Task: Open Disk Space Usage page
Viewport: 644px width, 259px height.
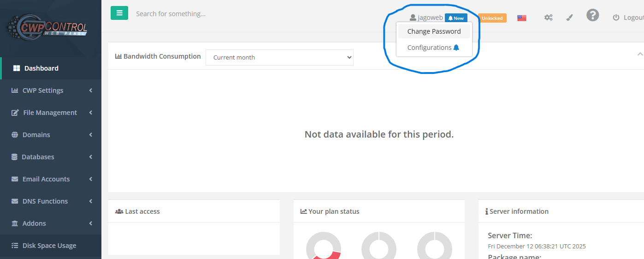Action: tap(49, 246)
